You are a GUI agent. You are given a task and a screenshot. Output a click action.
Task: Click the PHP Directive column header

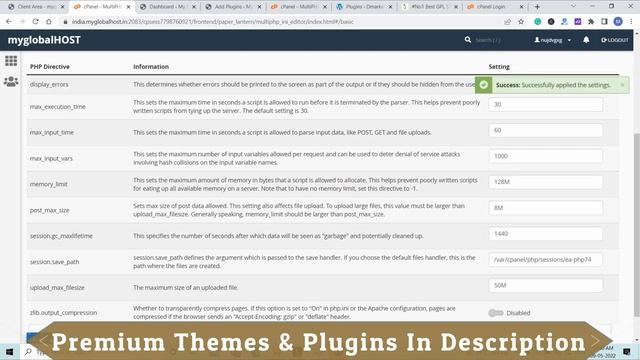click(50, 67)
